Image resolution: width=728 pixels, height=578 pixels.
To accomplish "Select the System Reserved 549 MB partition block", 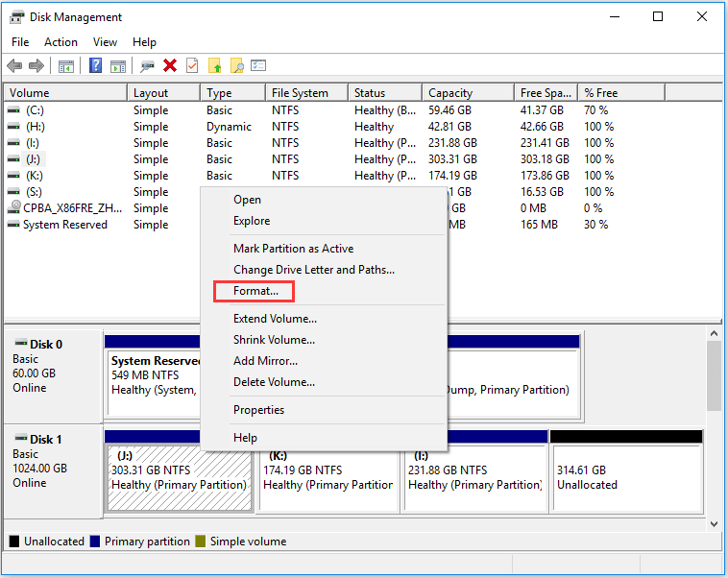I will [154, 383].
